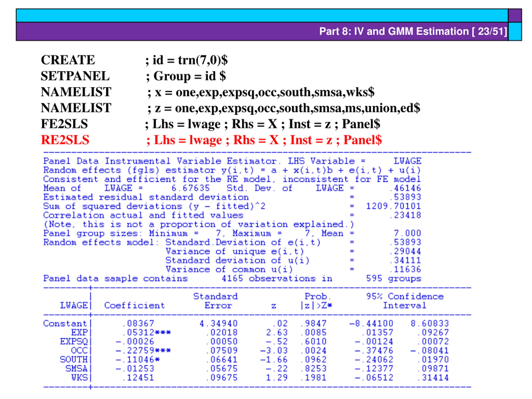Click the EXPSQ coefficient -.00026

[135, 341]
